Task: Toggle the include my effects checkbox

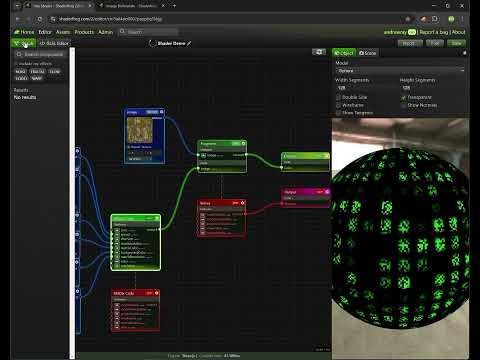Action: coord(16,64)
